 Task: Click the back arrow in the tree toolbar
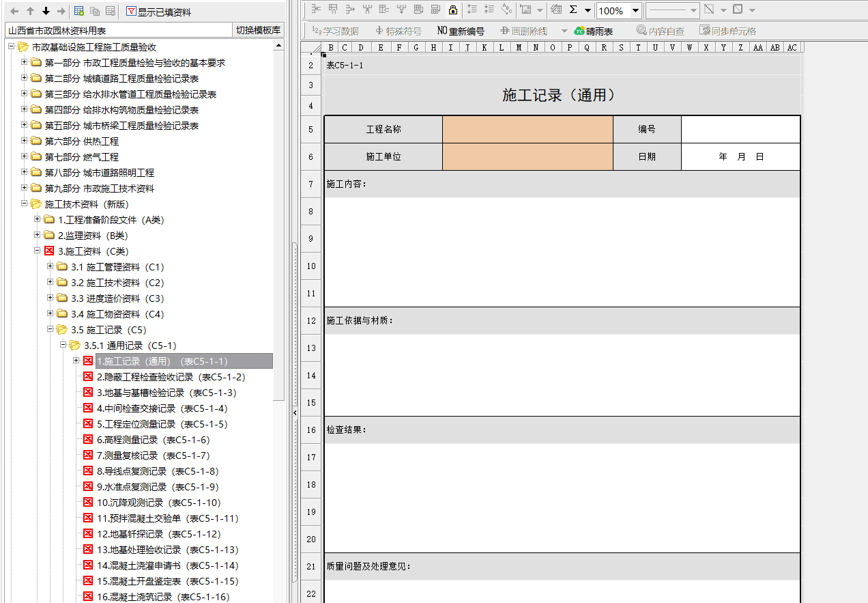point(14,12)
